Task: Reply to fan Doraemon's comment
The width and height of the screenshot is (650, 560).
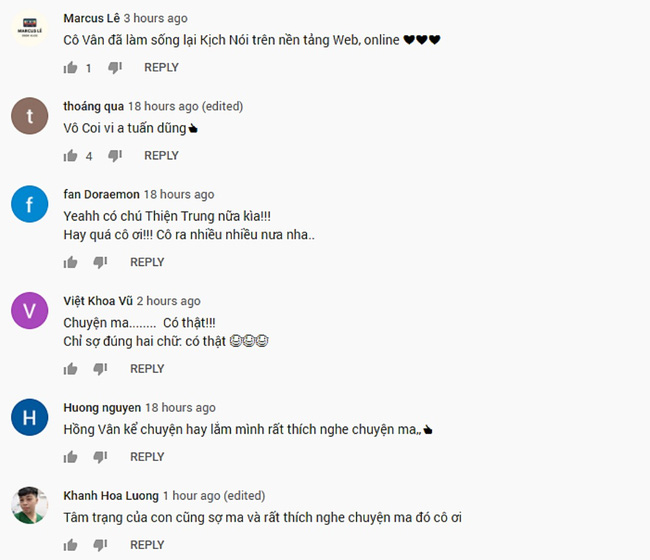Action: tap(147, 262)
